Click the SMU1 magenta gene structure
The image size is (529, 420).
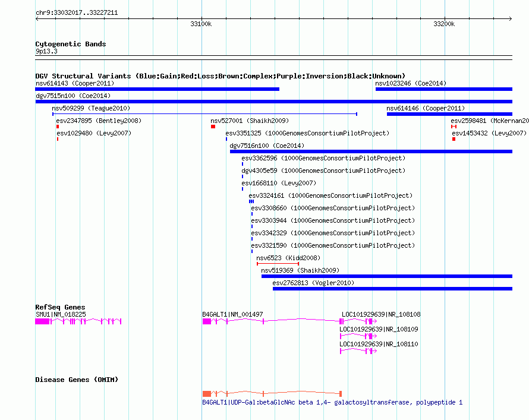78,321
